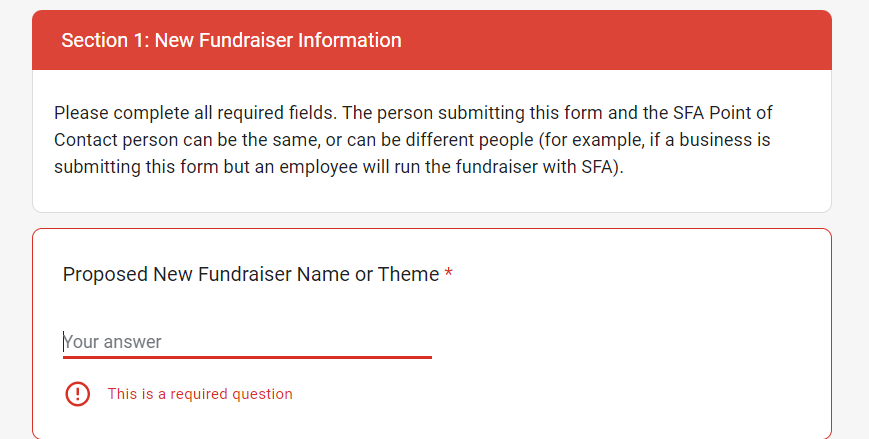Screen dimensions: 869x439
Task: Click the word 'Theme' in question title
Action: 408,274
